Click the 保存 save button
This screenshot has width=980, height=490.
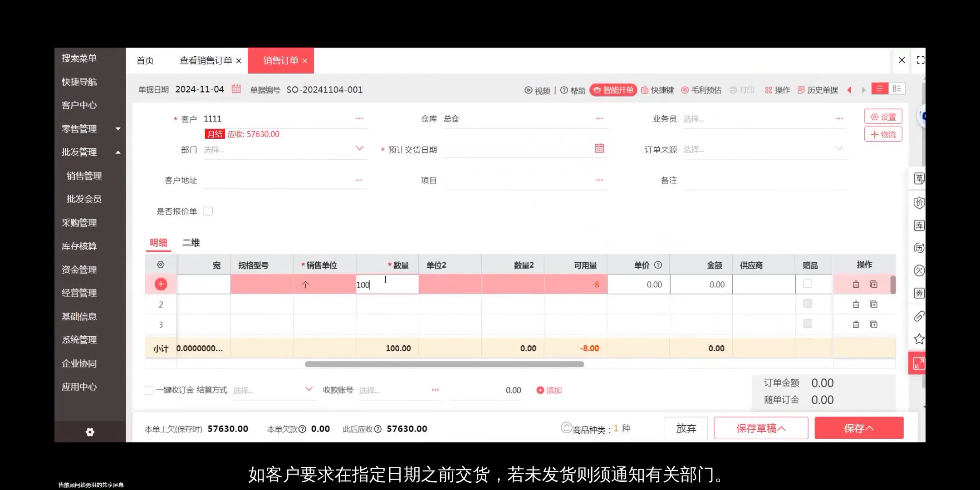click(859, 428)
